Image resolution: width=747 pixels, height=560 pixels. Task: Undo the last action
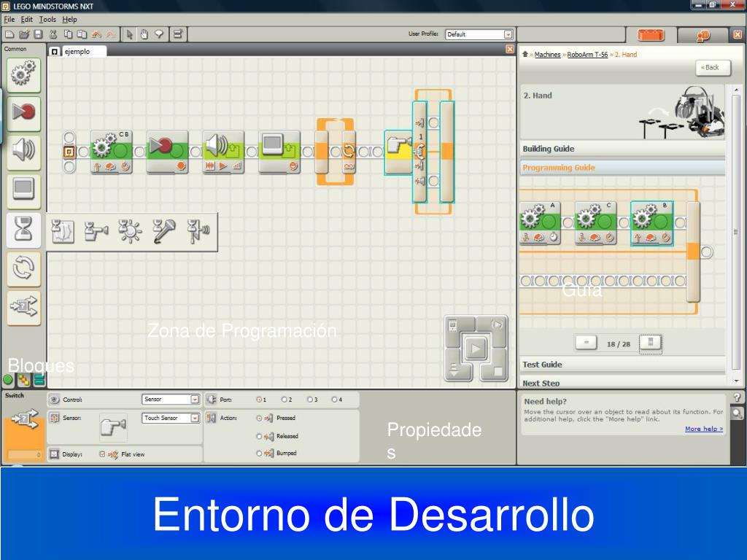point(97,34)
